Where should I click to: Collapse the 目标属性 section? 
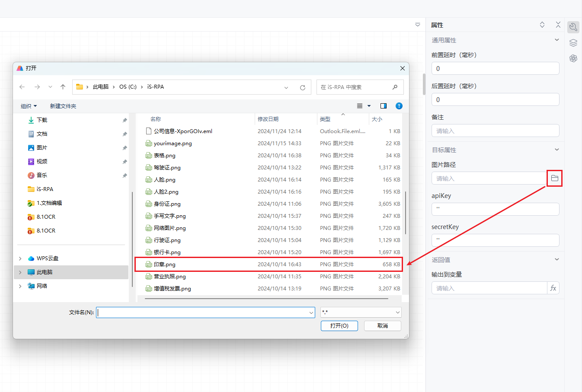pos(557,150)
